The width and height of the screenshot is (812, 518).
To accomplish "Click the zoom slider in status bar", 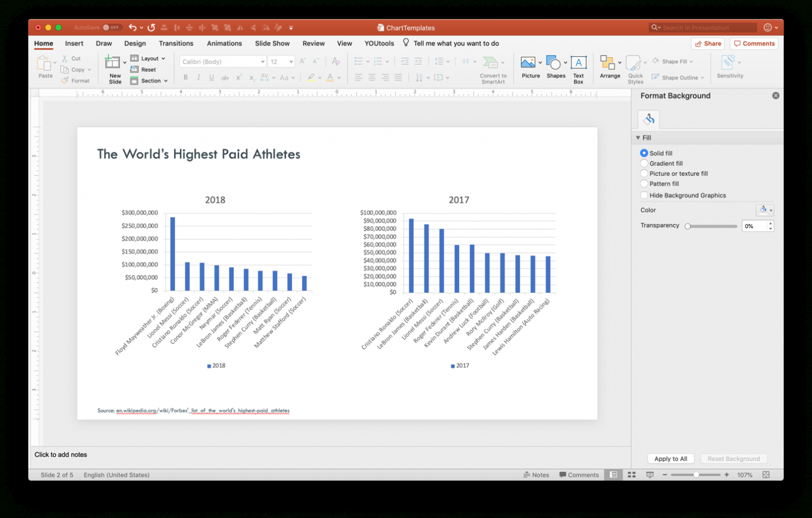I will point(696,474).
